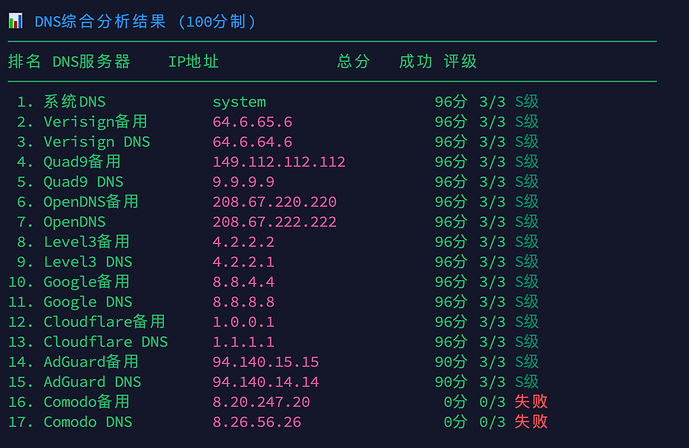Viewport: 689px width, 448px height.
Task: Click the red "失败" rating for Comodo DNS
Action: point(531,422)
